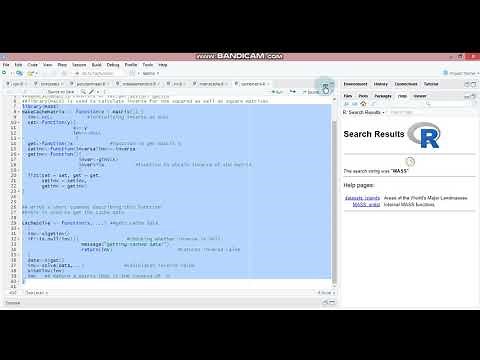Open the View menu
This screenshot has height=360, width=480.
point(48,65)
